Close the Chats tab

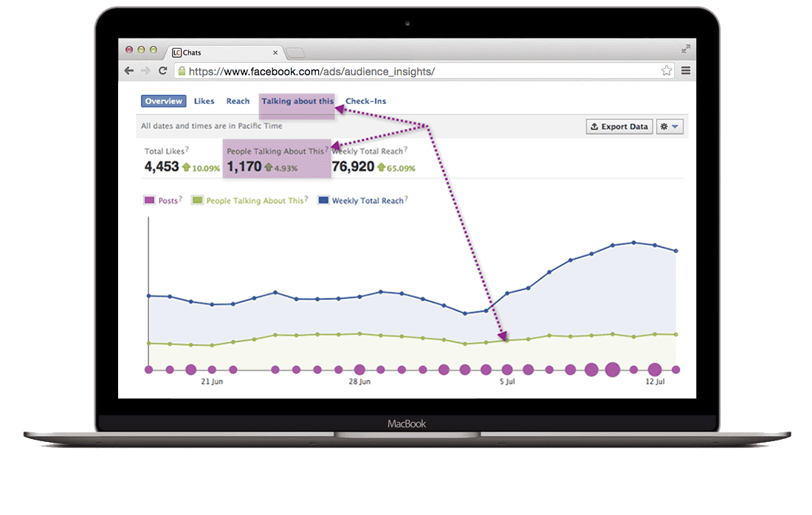pos(275,53)
